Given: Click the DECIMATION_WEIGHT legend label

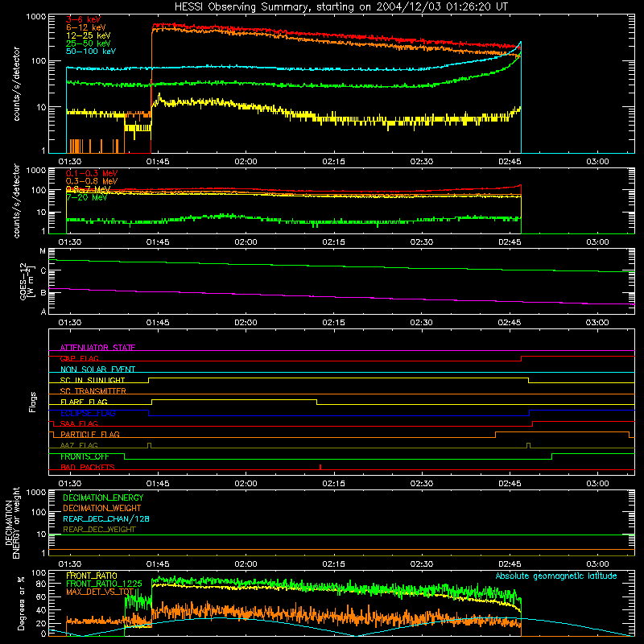Looking at the screenshot, I should click(x=102, y=508).
